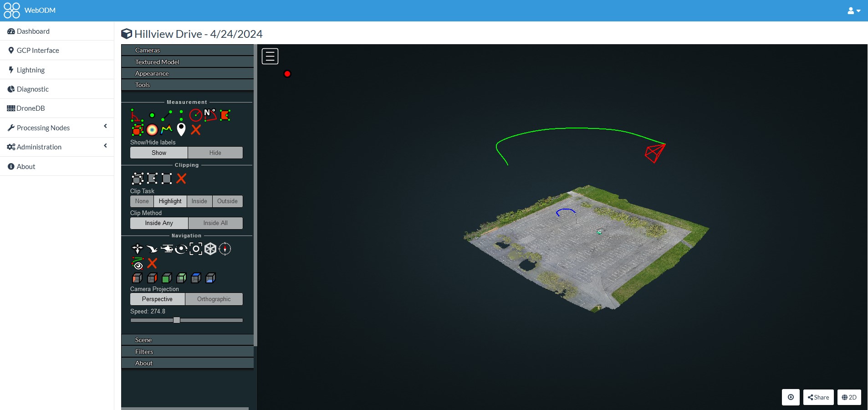Remove all measurements with the red X

(x=196, y=130)
